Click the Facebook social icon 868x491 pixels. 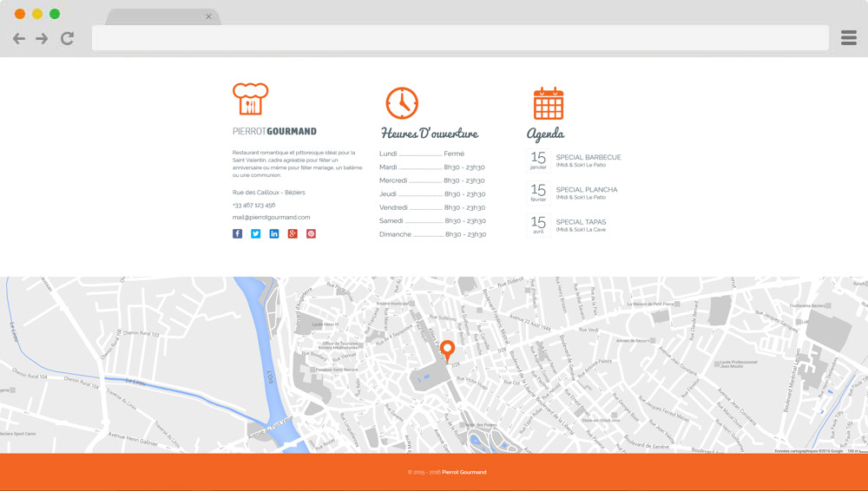tap(237, 233)
